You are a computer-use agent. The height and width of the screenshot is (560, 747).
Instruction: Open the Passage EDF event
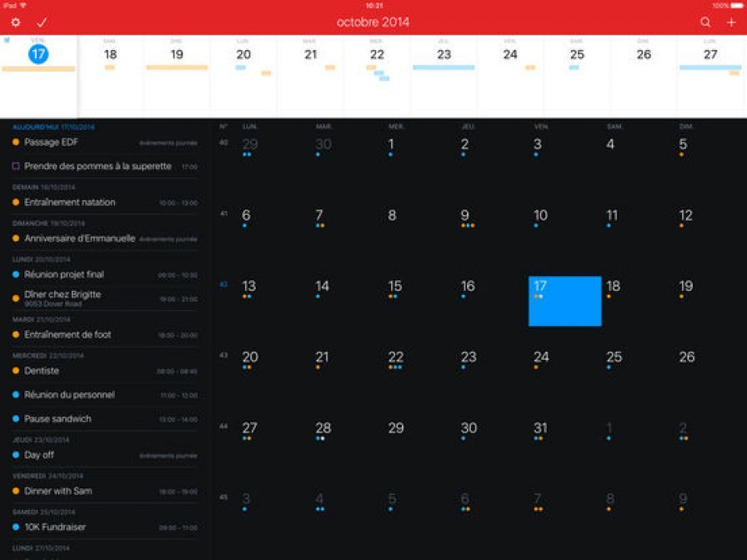pyautogui.click(x=52, y=142)
